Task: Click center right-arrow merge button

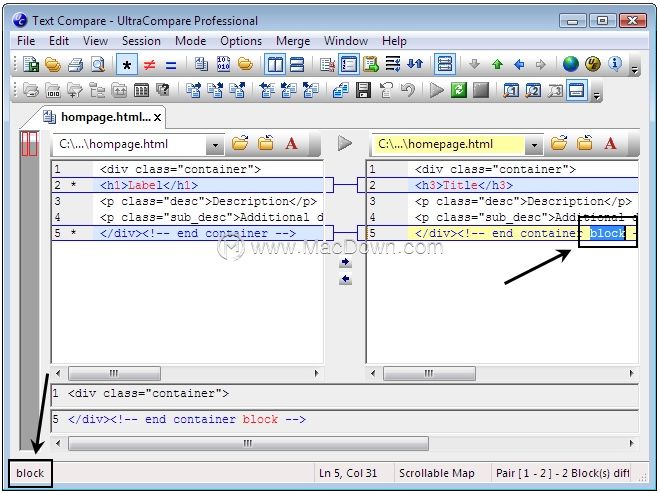Action: pyautogui.click(x=345, y=262)
